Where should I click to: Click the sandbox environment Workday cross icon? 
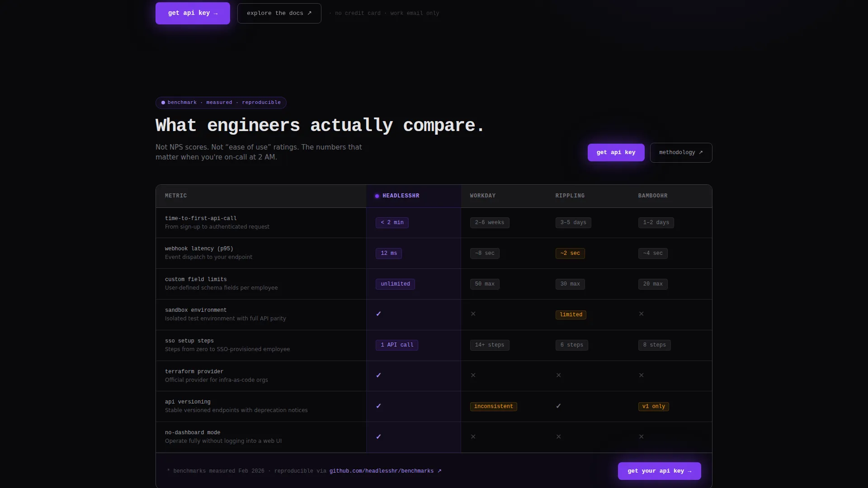tap(473, 314)
